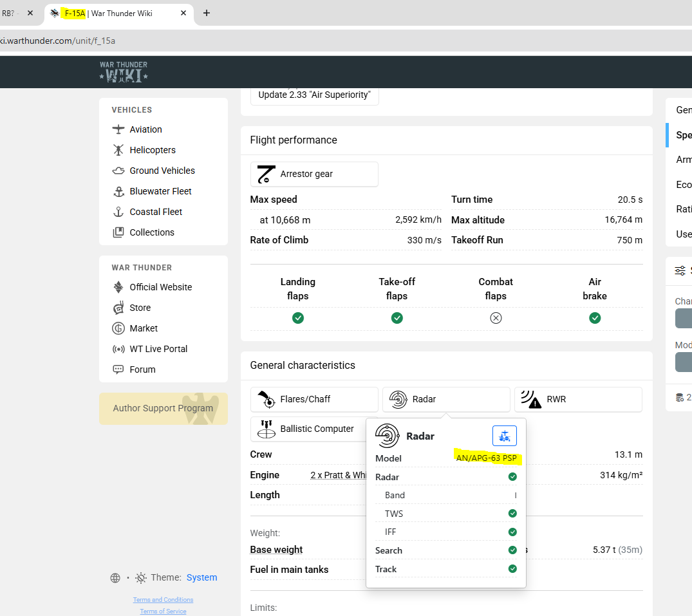Click the War Thunder Wiki logo

point(124,71)
